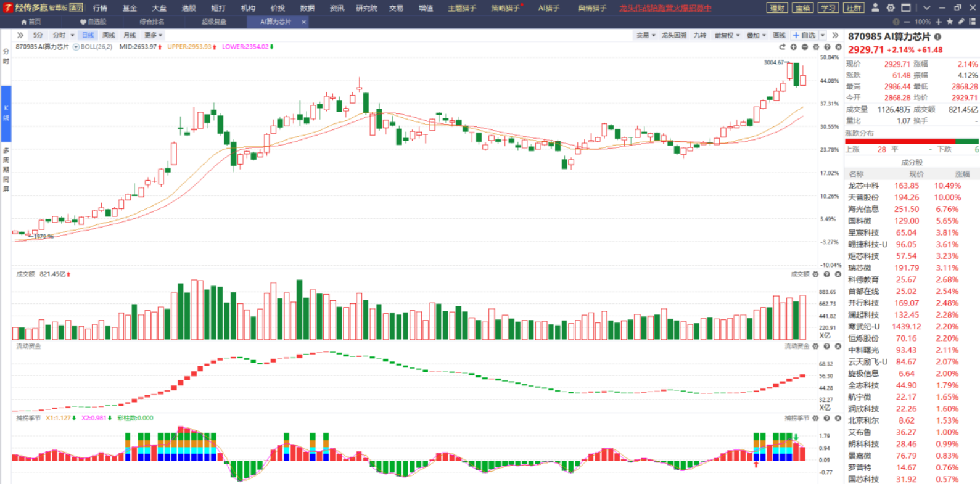Image resolution: width=980 pixels, height=484 pixels.
Task: Open help icon for 捕捞季节 indicator panel
Action: pos(827,418)
